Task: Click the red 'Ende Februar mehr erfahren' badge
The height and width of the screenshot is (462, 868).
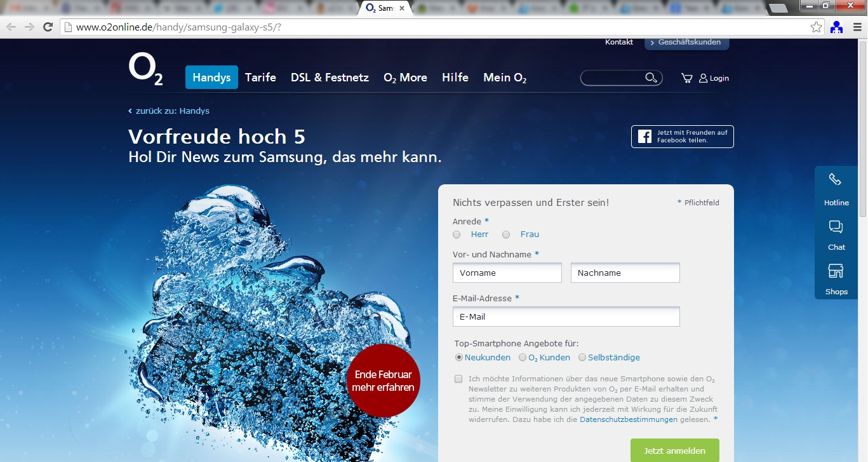Action: [384, 381]
